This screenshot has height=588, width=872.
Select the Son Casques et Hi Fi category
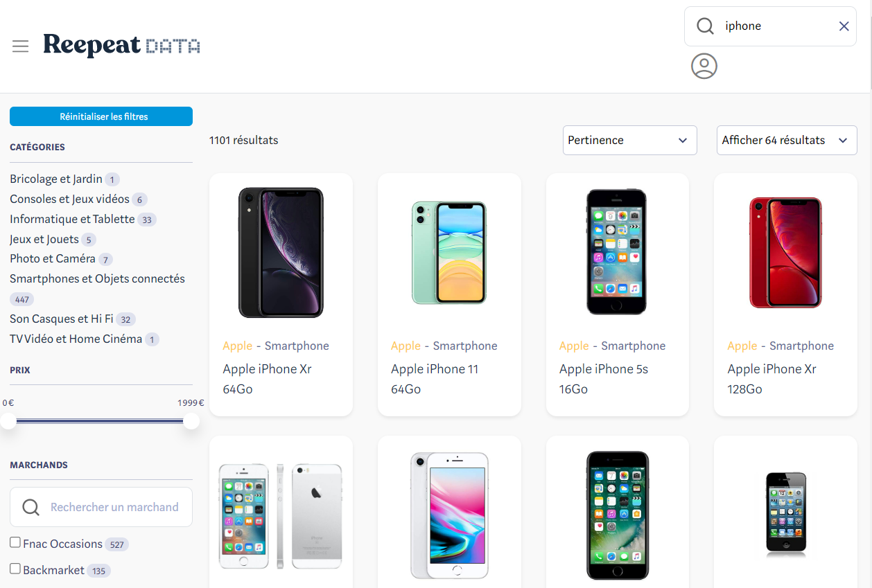pos(61,319)
